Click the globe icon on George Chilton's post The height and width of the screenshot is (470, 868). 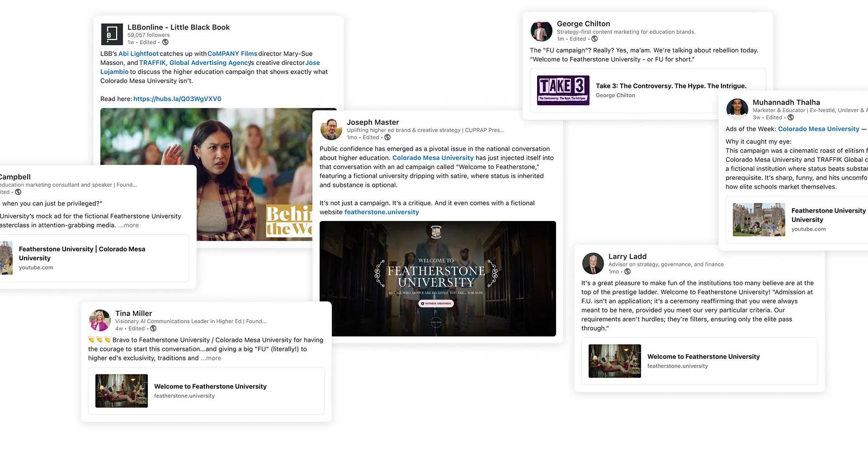[x=594, y=39]
